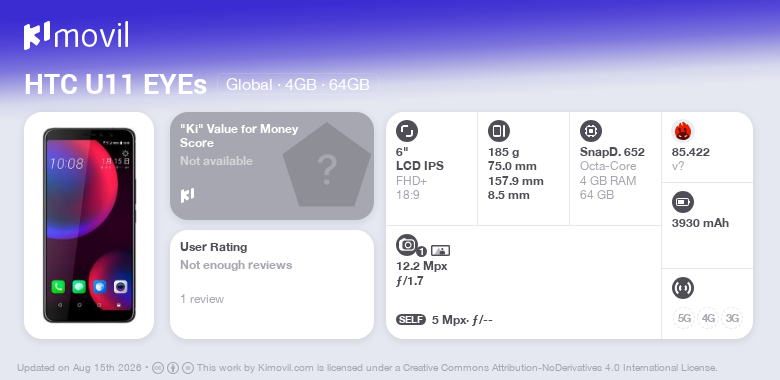Select the 3G network badge
This screenshot has height=380, width=780.
click(732, 318)
